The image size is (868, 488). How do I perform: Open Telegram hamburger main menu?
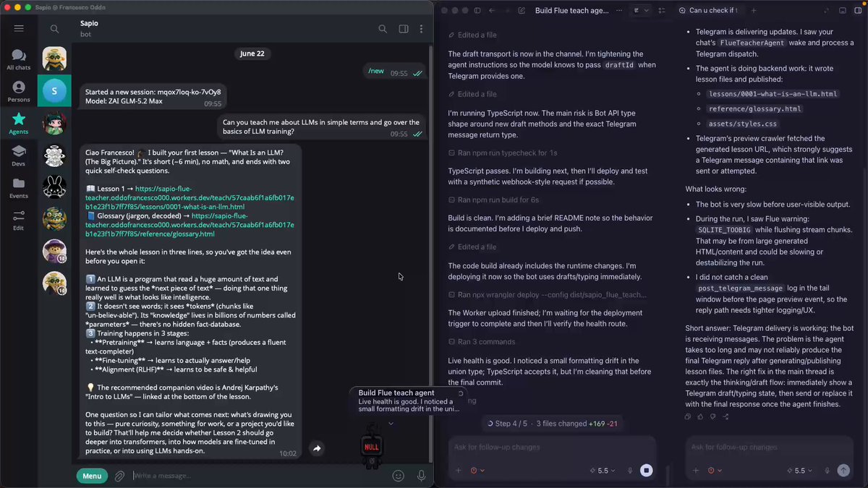click(19, 28)
